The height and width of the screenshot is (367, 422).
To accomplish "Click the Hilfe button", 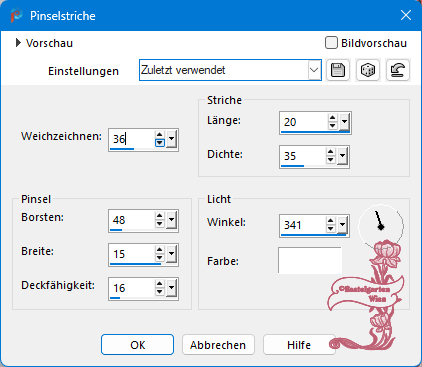I will (x=299, y=345).
